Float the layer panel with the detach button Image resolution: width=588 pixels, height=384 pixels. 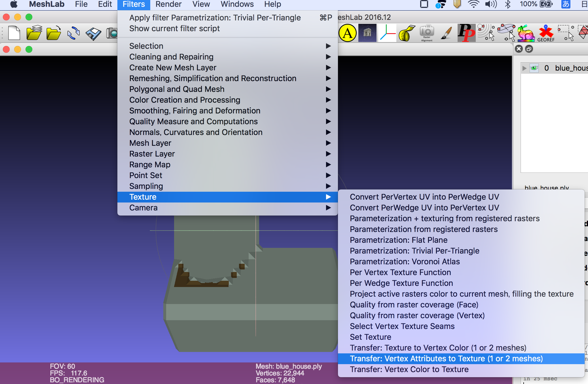tap(529, 49)
